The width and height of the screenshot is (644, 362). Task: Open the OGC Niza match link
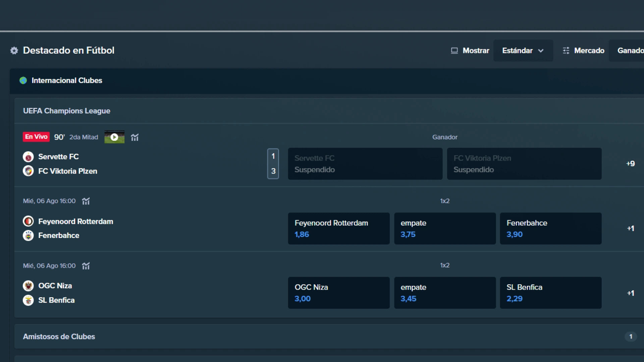tap(55, 286)
